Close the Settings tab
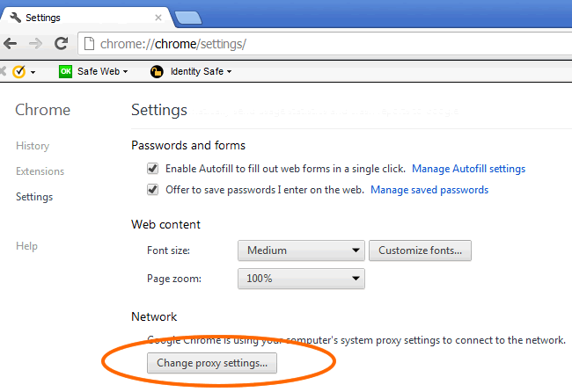The height and width of the screenshot is (392, 572). click(x=158, y=18)
